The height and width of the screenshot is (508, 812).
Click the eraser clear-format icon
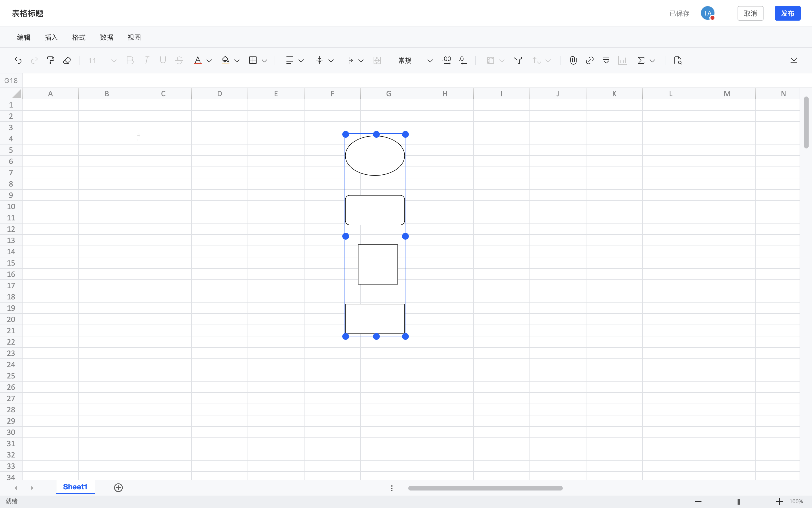[67, 60]
